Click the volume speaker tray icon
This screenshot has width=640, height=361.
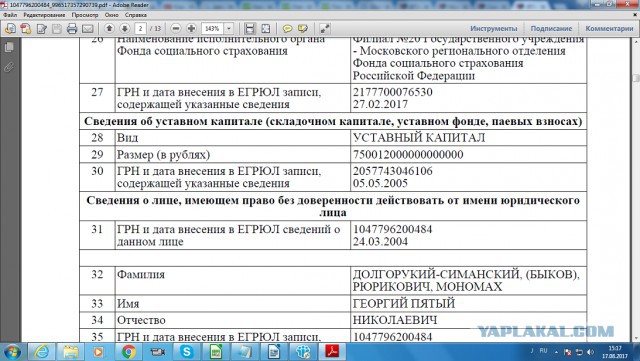click(590, 352)
